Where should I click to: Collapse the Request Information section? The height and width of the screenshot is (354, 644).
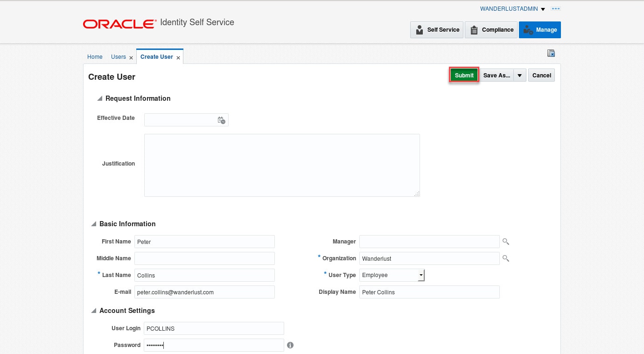(x=99, y=98)
